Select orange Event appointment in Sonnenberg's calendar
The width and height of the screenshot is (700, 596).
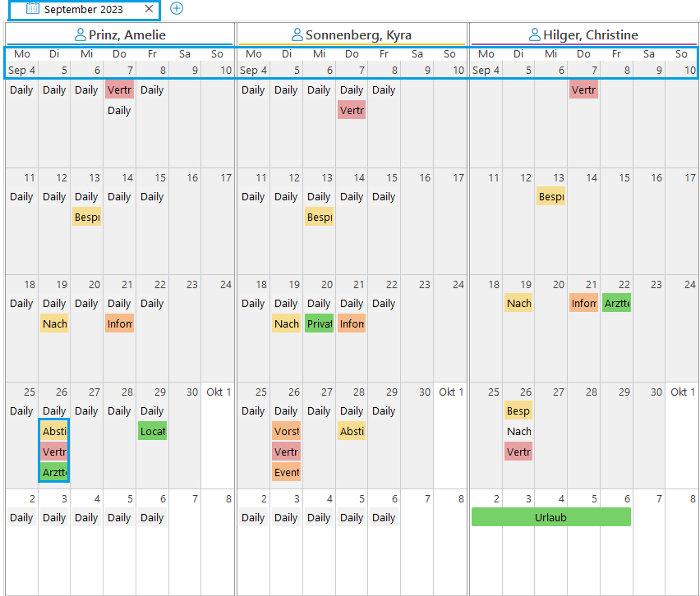[x=286, y=472]
